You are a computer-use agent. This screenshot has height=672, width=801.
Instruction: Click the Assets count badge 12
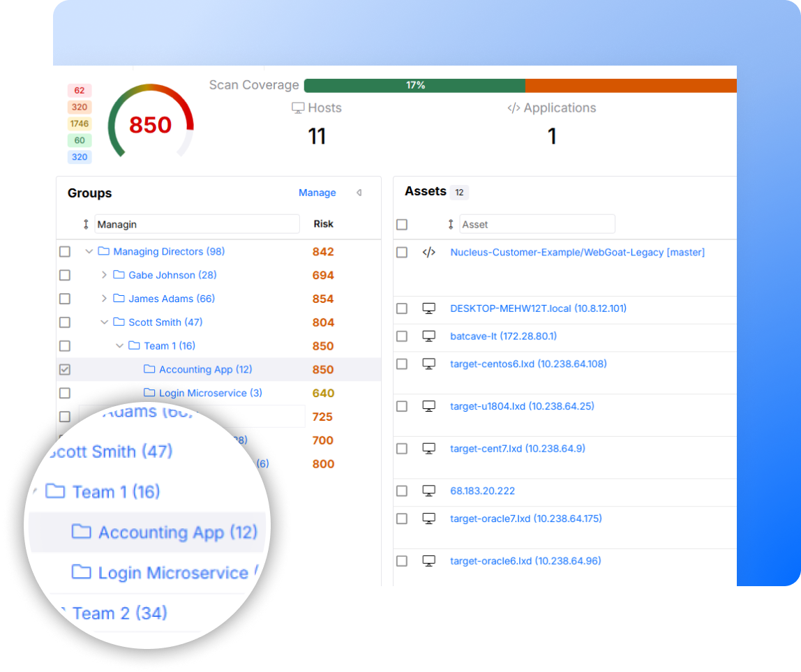point(459,192)
